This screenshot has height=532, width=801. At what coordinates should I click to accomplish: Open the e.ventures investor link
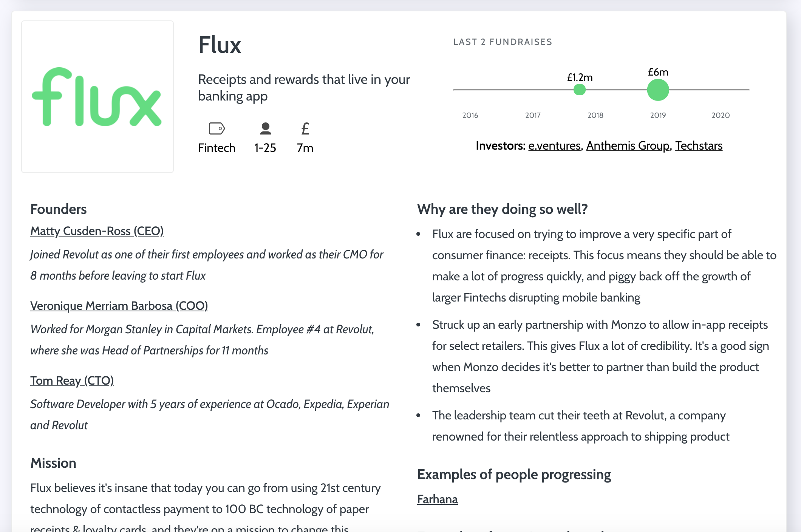click(x=554, y=146)
